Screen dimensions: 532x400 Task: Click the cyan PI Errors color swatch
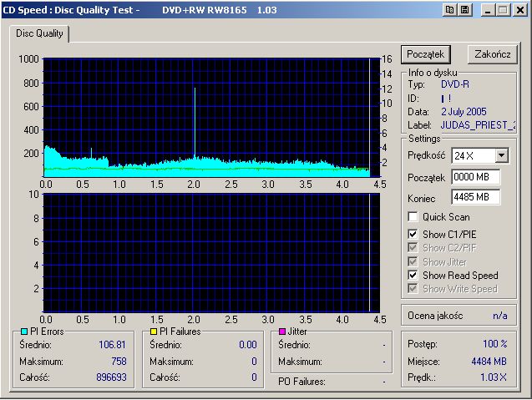click(24, 332)
